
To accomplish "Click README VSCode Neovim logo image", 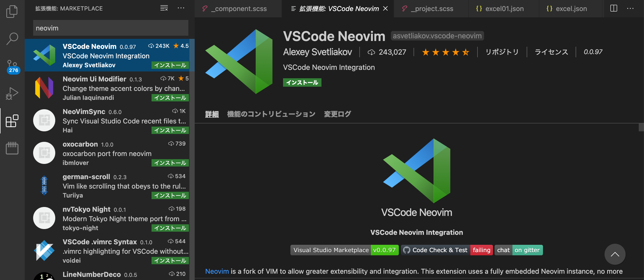I will coord(417,171).
